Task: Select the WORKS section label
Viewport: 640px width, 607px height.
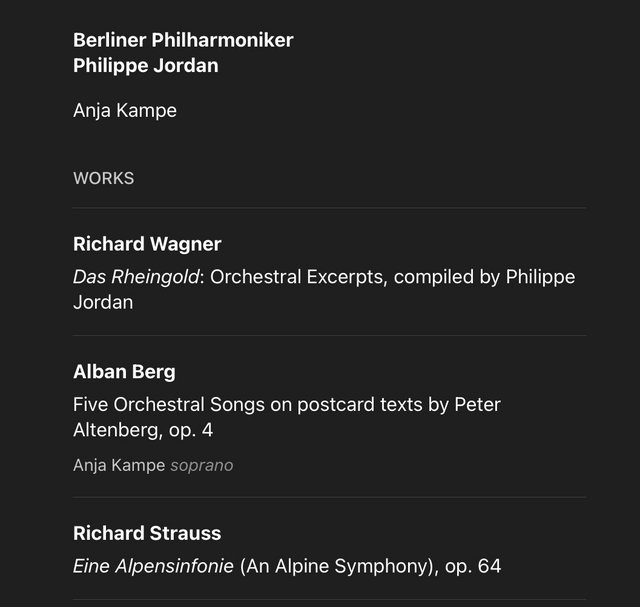Action: click(104, 178)
